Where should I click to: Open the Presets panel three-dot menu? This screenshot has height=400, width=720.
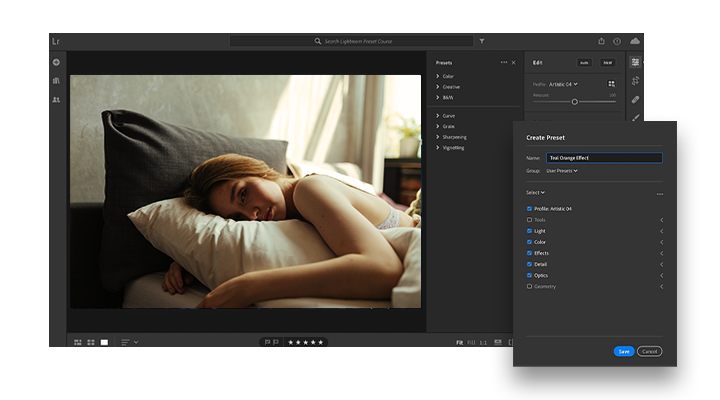click(503, 62)
